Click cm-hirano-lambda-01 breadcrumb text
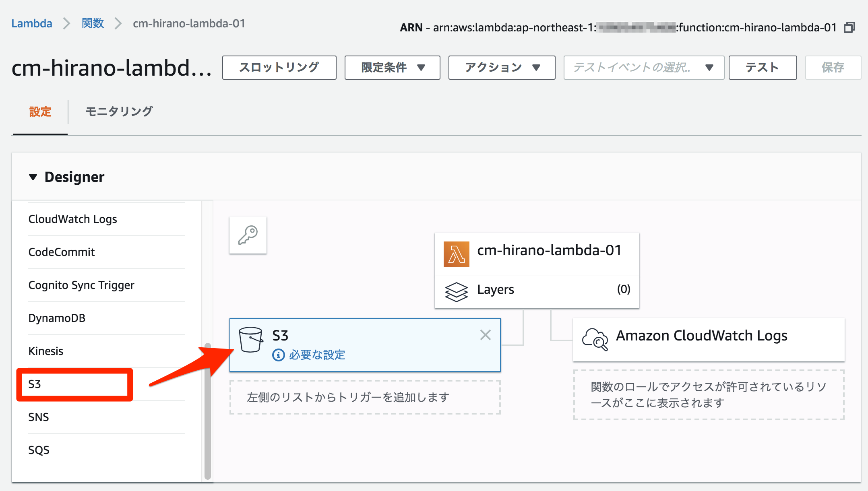Viewport: 868px width, 491px height. pos(189,23)
